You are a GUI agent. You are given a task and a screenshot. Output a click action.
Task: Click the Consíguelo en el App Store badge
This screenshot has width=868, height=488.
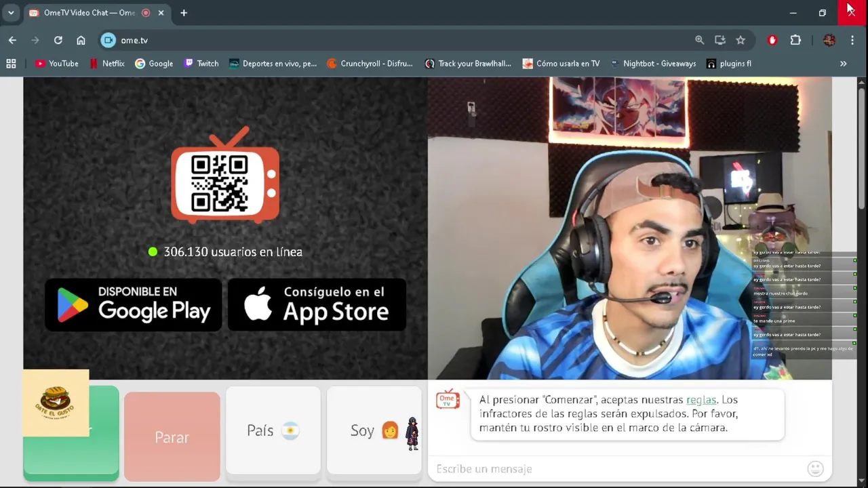317,304
